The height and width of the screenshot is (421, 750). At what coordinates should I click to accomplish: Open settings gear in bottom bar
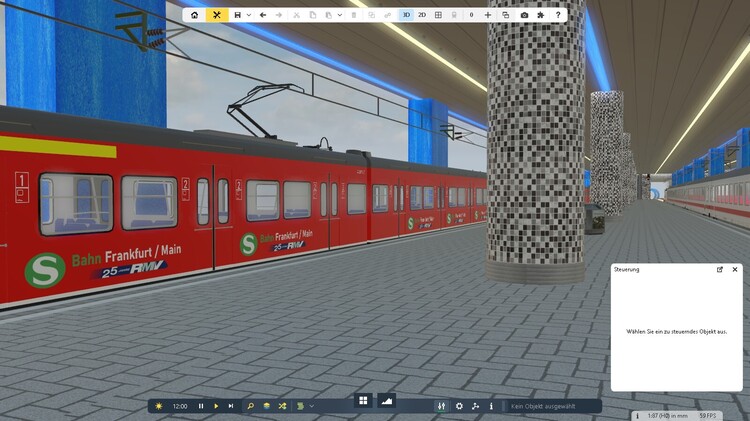459,406
